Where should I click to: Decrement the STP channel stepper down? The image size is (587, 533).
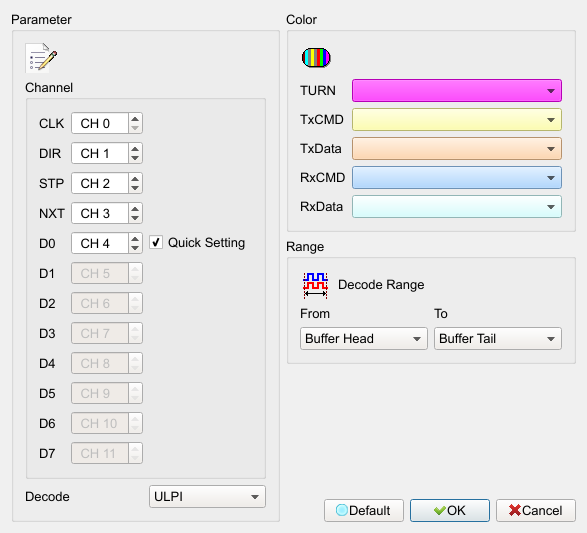[x=135, y=188]
